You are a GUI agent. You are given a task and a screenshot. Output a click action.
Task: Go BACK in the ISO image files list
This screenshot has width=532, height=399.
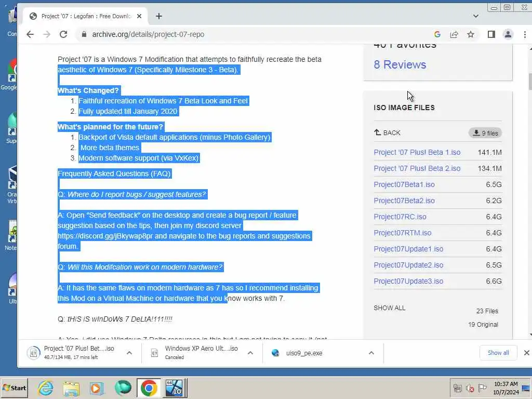[387, 132]
